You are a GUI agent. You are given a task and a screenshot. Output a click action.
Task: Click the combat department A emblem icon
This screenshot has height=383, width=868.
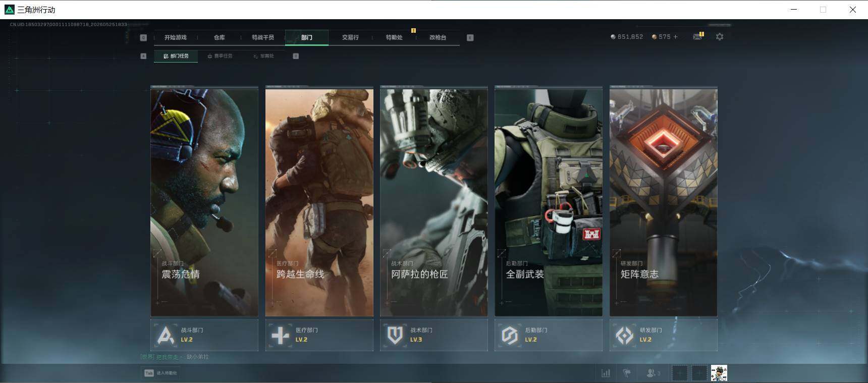click(166, 335)
